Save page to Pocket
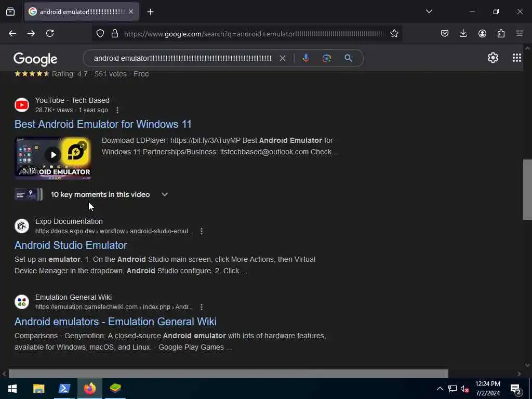This screenshot has height=399, width=532. coord(445,33)
